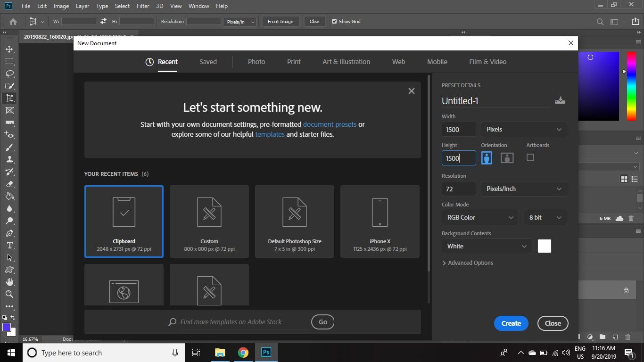Open the workspace switcher icon
Viewport: 644px width, 362px height.
[614, 21]
